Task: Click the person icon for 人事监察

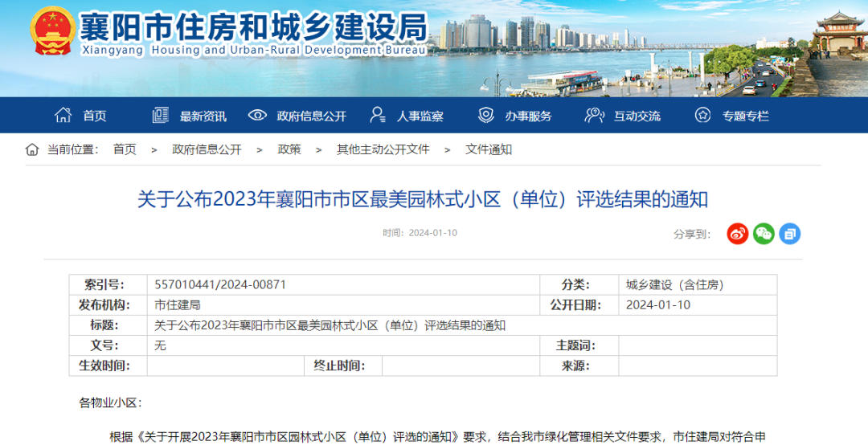Action: click(x=378, y=116)
